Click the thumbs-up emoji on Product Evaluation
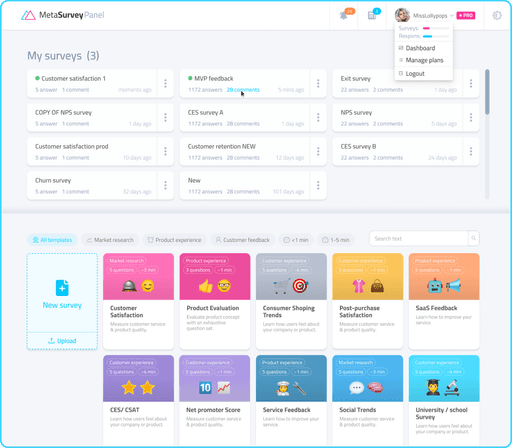 point(206,286)
